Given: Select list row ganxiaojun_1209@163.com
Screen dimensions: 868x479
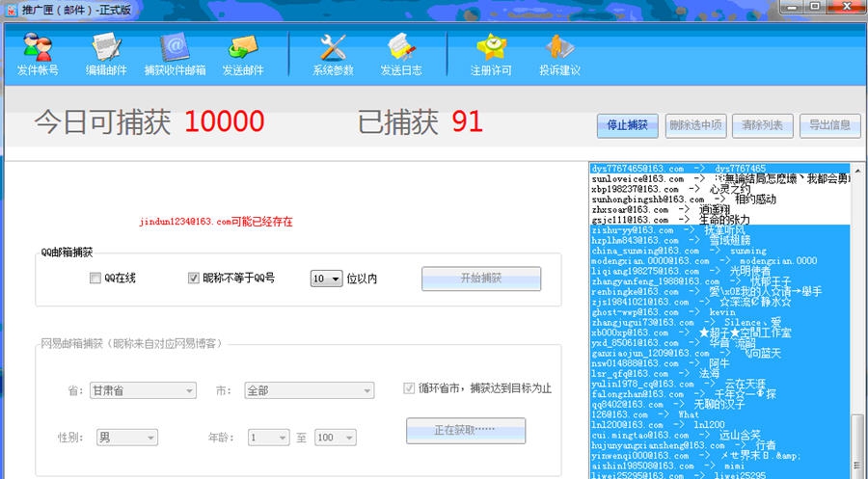Looking at the screenshot, I should (719, 353).
